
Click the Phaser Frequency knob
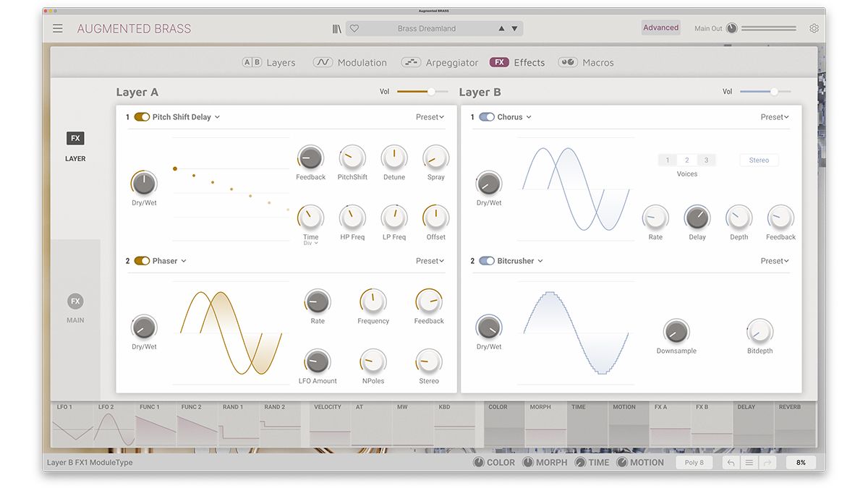[373, 301]
